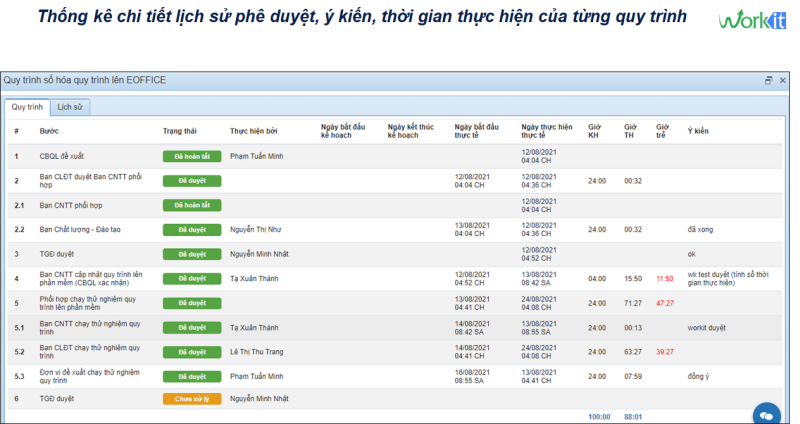The width and height of the screenshot is (800, 424).
Task: Switch to the Lịch sử tab
Action: pyautogui.click(x=70, y=105)
